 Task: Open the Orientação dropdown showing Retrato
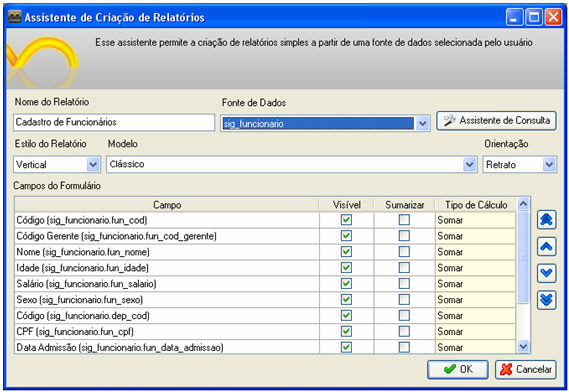click(549, 165)
